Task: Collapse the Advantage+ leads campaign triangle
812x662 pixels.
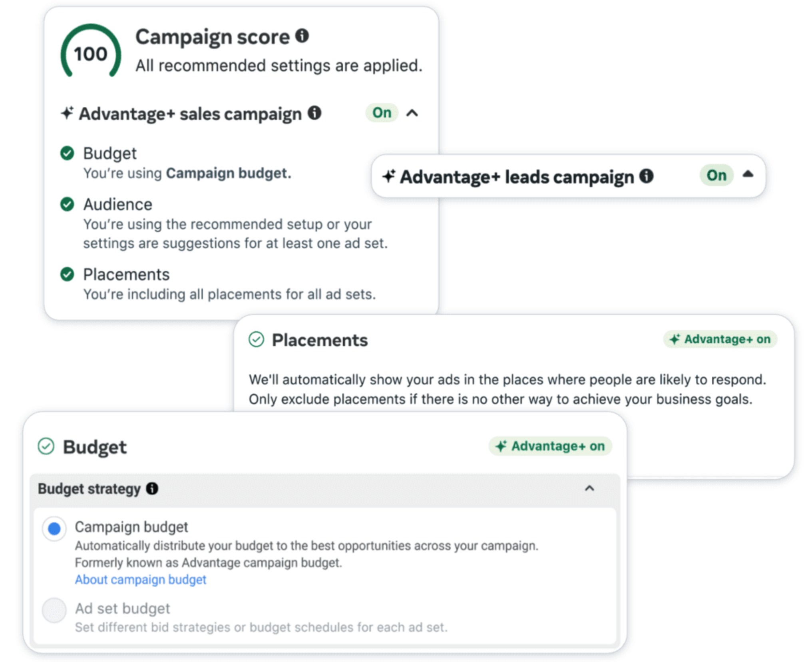Action: [x=748, y=174]
